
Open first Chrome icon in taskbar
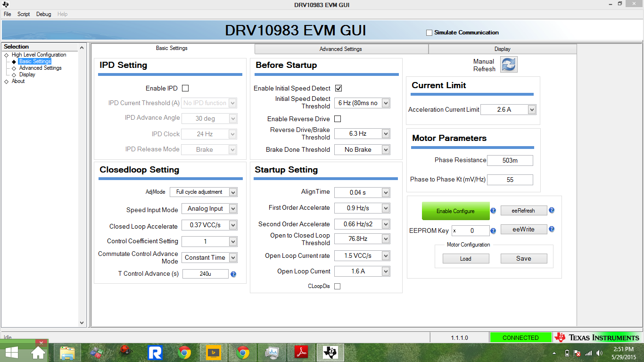(x=184, y=353)
